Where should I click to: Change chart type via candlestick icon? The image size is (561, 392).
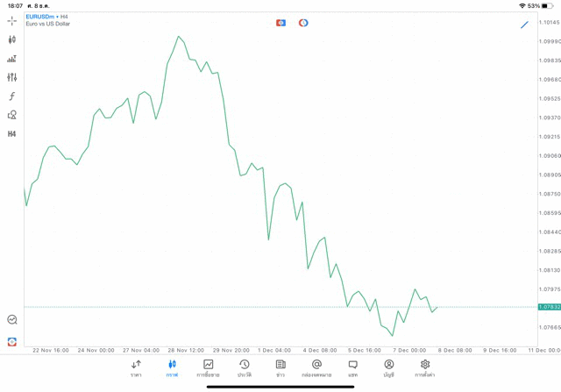(x=12, y=39)
